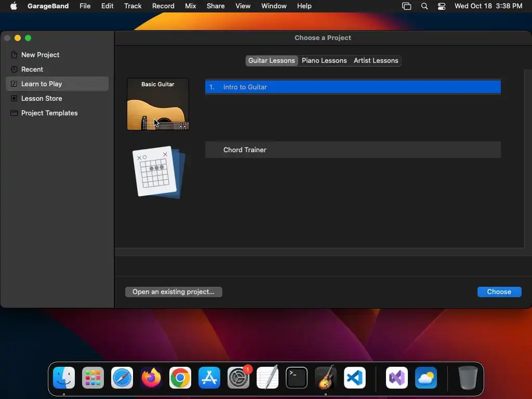Screen dimensions: 532x399
Task: Open the Record menu
Action: 163,6
